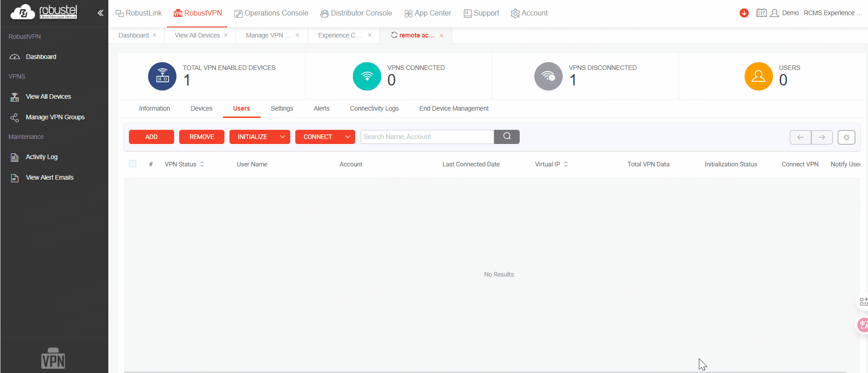Open Operations Console in top menu
868x373 pixels.
point(271,13)
